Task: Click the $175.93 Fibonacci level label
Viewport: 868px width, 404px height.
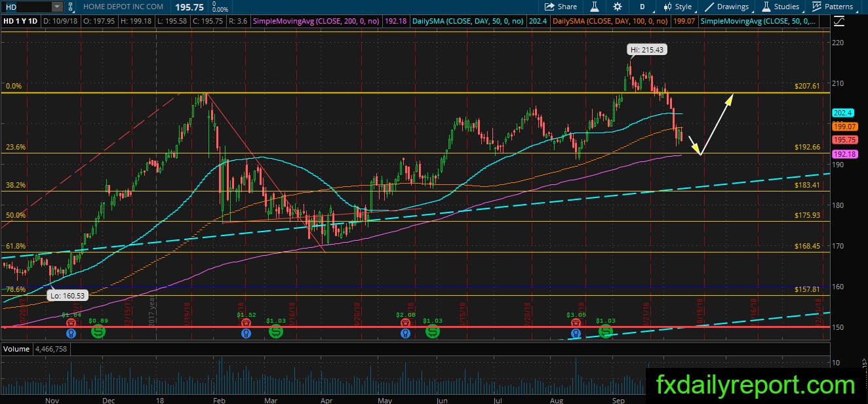Action: pos(808,215)
